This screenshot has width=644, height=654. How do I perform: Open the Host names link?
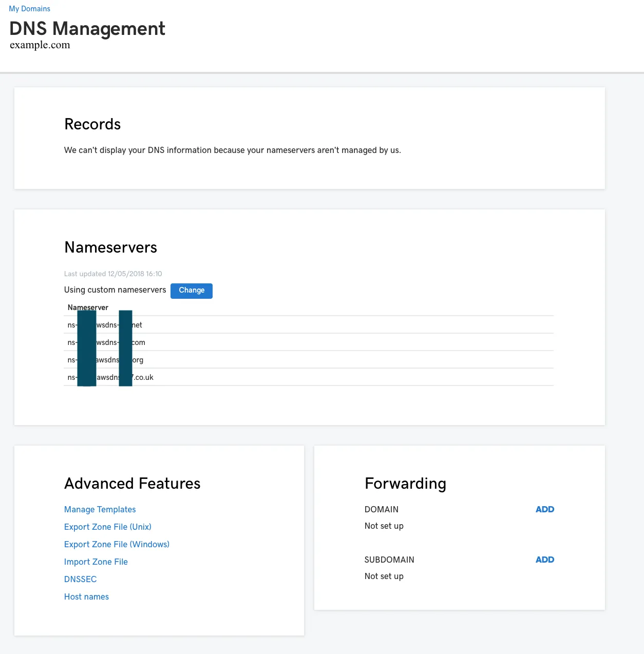pyautogui.click(x=86, y=597)
